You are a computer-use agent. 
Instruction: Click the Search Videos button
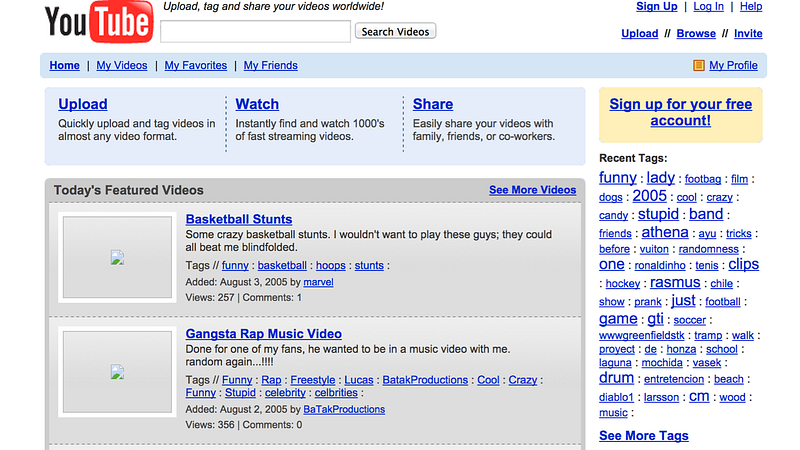[395, 31]
